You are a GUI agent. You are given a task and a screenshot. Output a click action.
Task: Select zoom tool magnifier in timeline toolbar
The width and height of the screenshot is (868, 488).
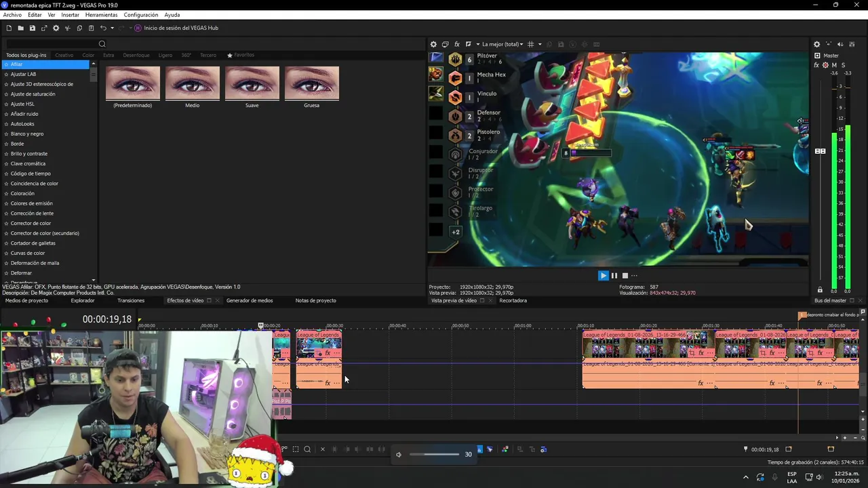coord(307,449)
